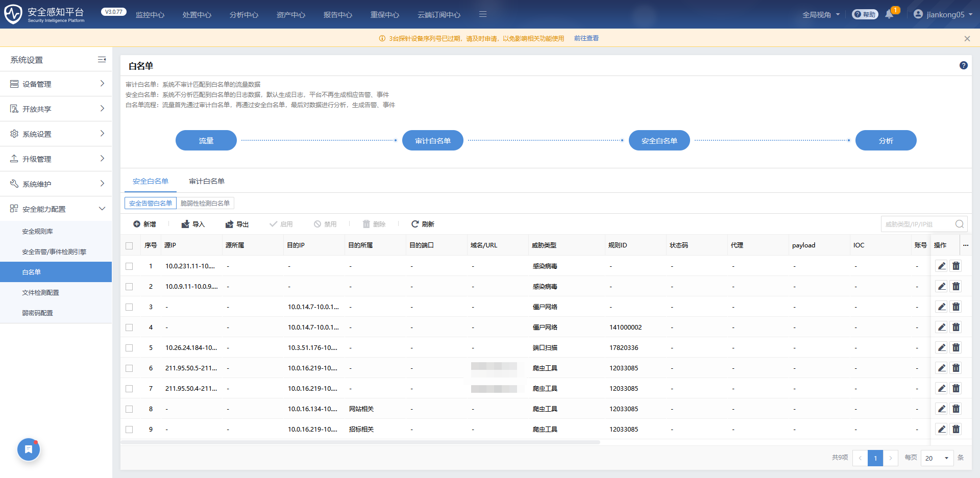Expand 设备管理 in the sidebar
Viewport: 980px width, 478px height.
(56, 84)
